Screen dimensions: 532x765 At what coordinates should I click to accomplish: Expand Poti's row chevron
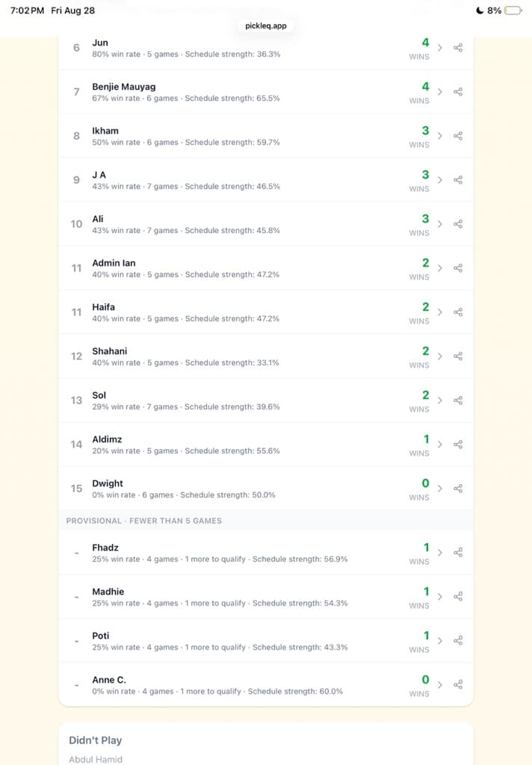click(440, 640)
